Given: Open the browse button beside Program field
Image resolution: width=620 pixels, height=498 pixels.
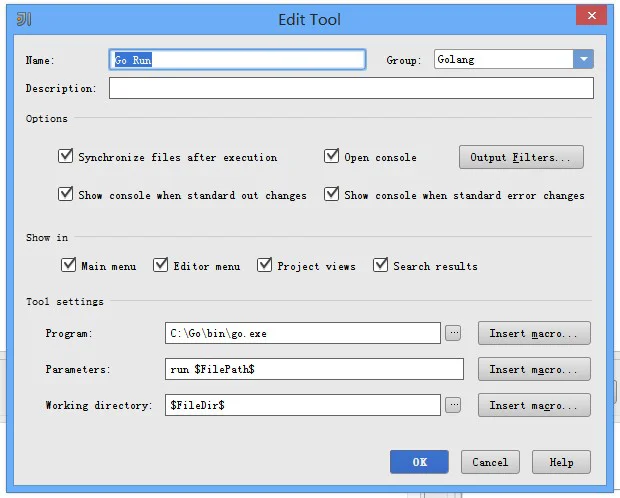Looking at the screenshot, I should click(x=453, y=333).
